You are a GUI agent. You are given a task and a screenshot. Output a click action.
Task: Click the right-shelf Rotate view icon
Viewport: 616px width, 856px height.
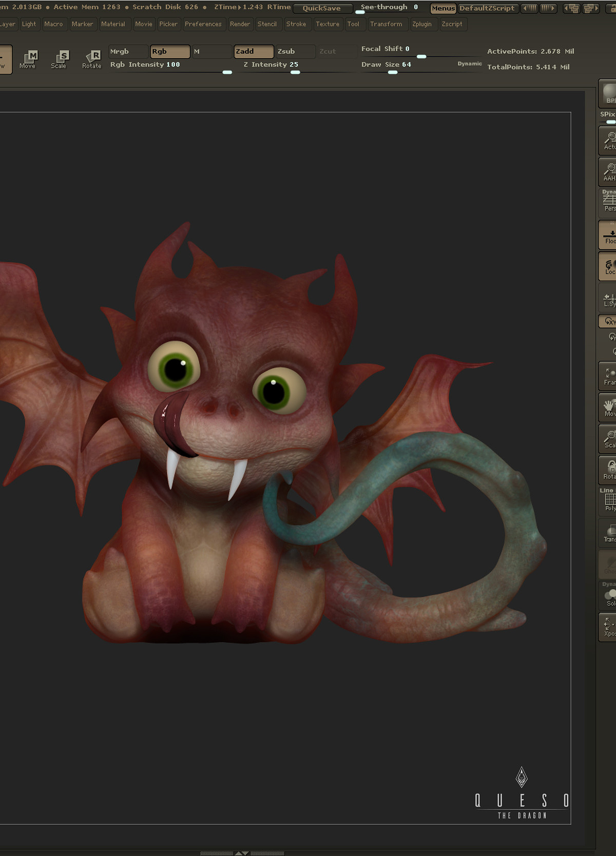[x=608, y=470]
